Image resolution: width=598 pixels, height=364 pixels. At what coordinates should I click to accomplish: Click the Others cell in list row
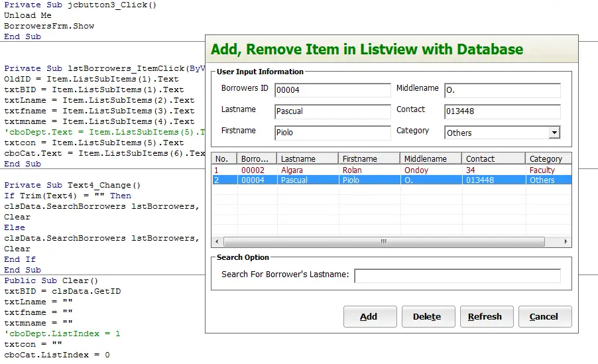coord(542,180)
